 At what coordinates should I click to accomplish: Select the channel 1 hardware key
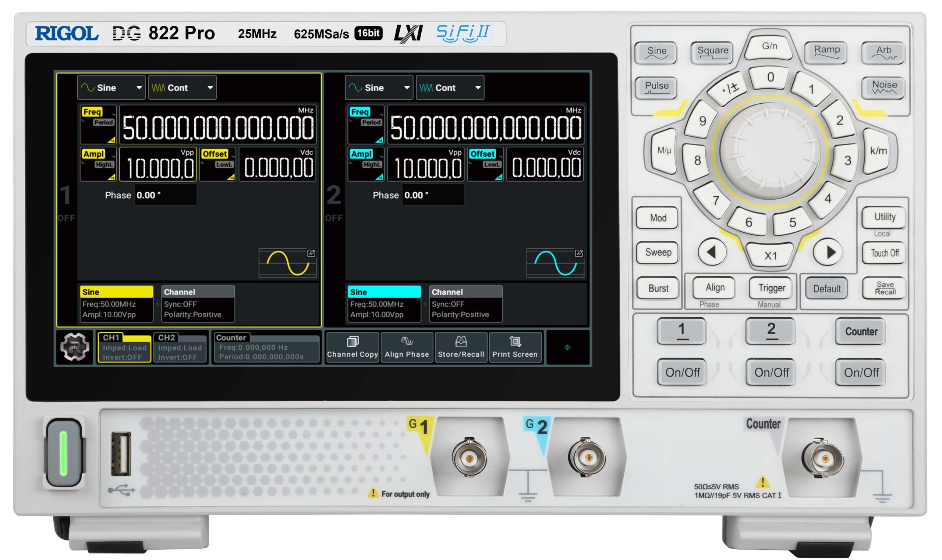point(681,331)
